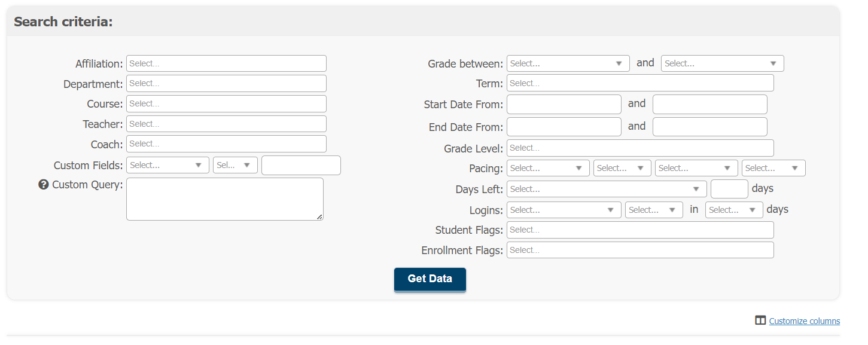Open the Customize columns link
Image resolution: width=868 pixels, height=345 pixels.
[804, 321]
